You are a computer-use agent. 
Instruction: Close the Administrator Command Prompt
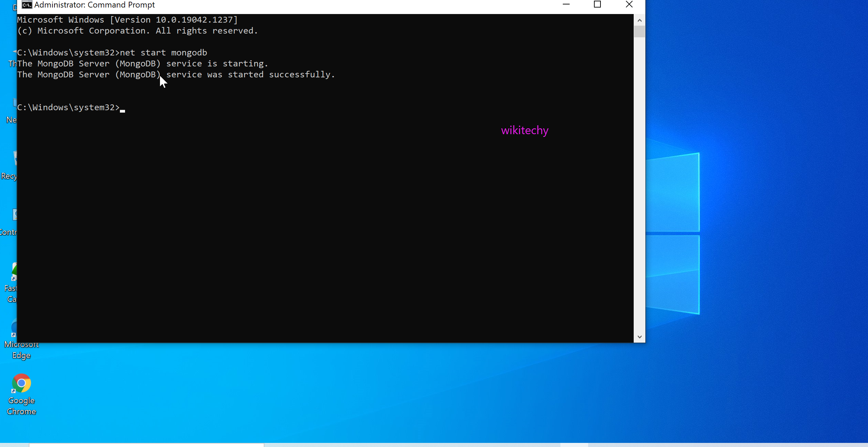(630, 4)
